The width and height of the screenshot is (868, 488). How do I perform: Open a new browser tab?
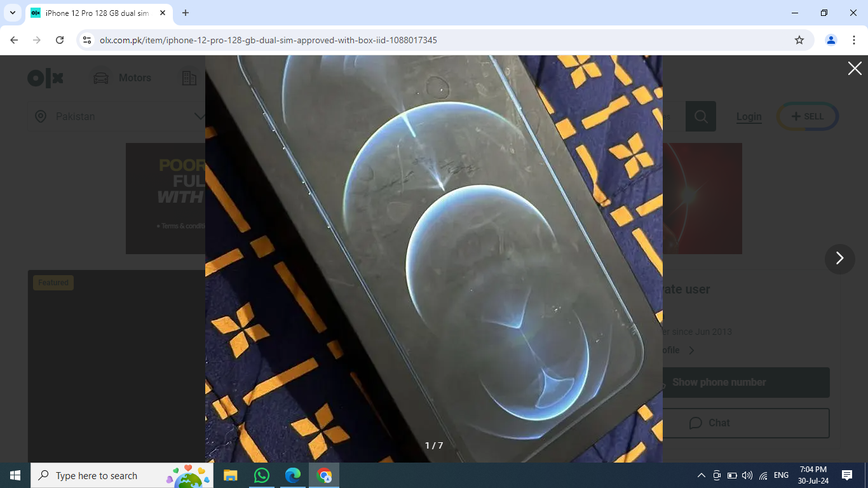point(186,13)
